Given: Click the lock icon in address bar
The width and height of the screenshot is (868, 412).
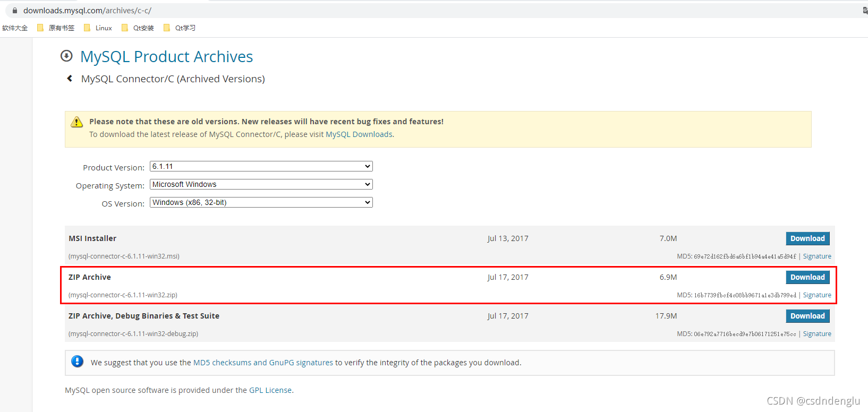Looking at the screenshot, I should pyautogui.click(x=15, y=11).
